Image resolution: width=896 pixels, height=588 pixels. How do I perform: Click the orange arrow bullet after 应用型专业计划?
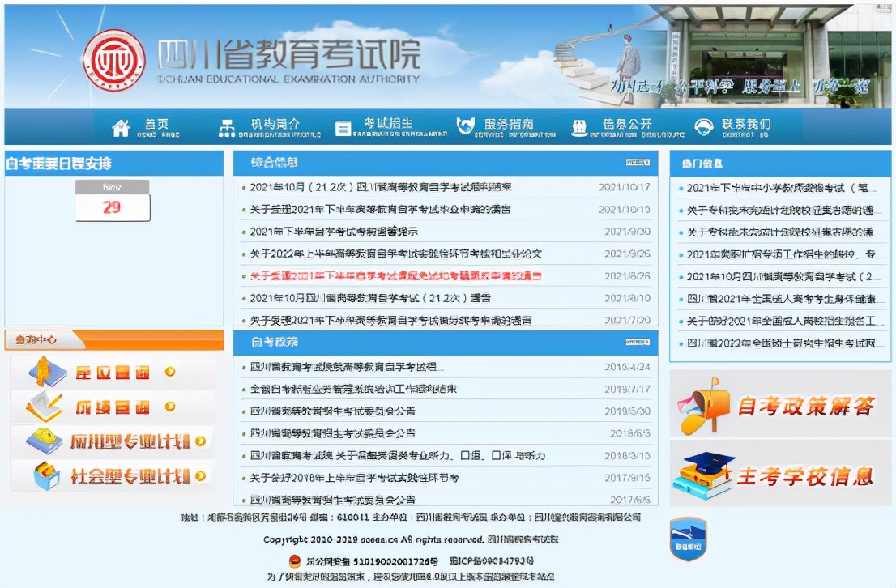pos(200,441)
